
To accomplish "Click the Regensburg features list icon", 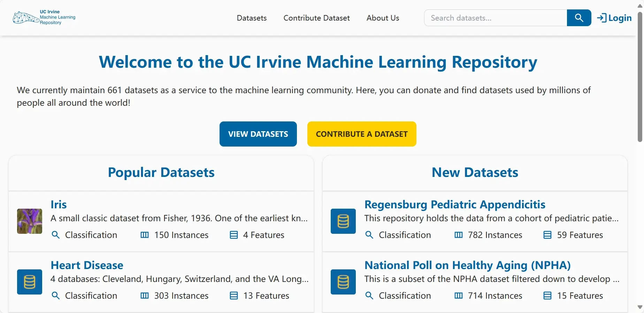I will click(547, 235).
